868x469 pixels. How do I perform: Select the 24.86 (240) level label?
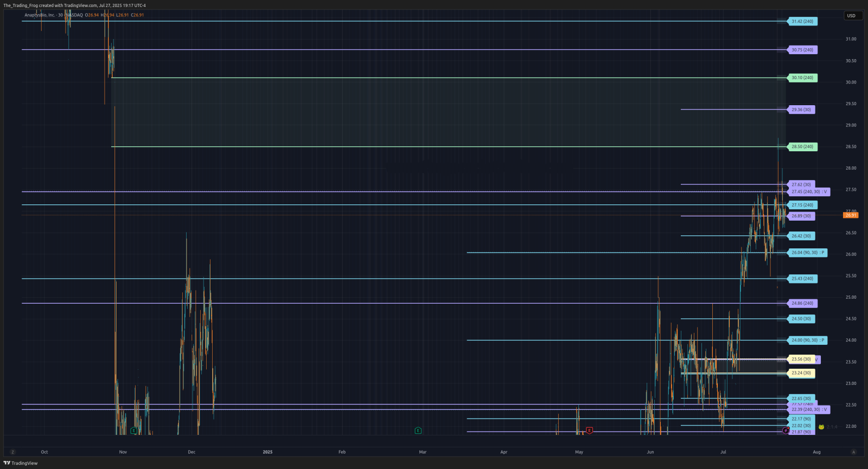802,303
